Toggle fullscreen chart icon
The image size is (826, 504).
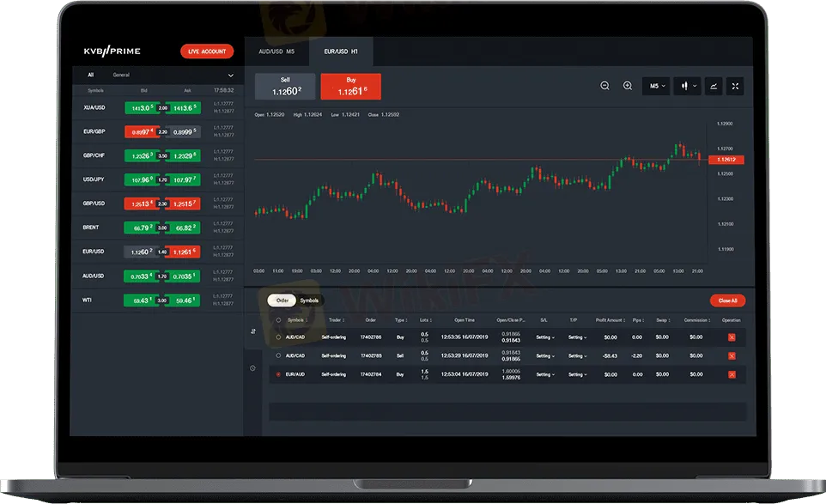pyautogui.click(x=735, y=86)
